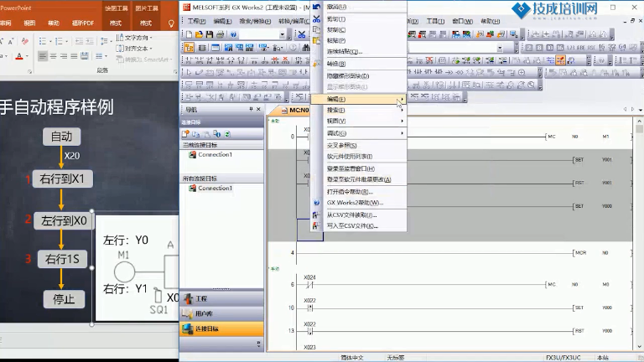Click the first red-cross delete line ladder icon
Screen dimensions: 644x362
(x=275, y=60)
